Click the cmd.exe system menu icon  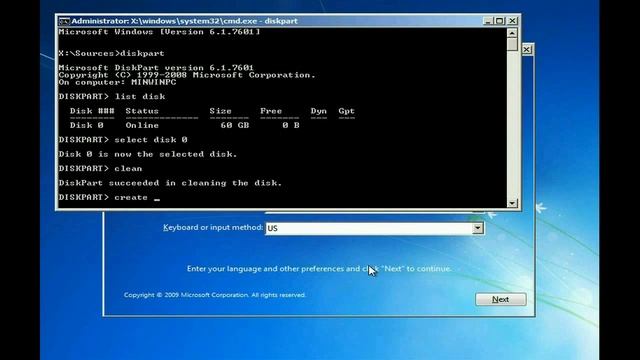coord(64,21)
